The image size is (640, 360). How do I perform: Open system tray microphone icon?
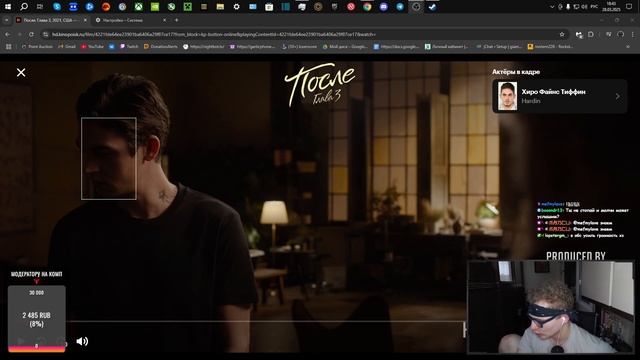(568, 7)
